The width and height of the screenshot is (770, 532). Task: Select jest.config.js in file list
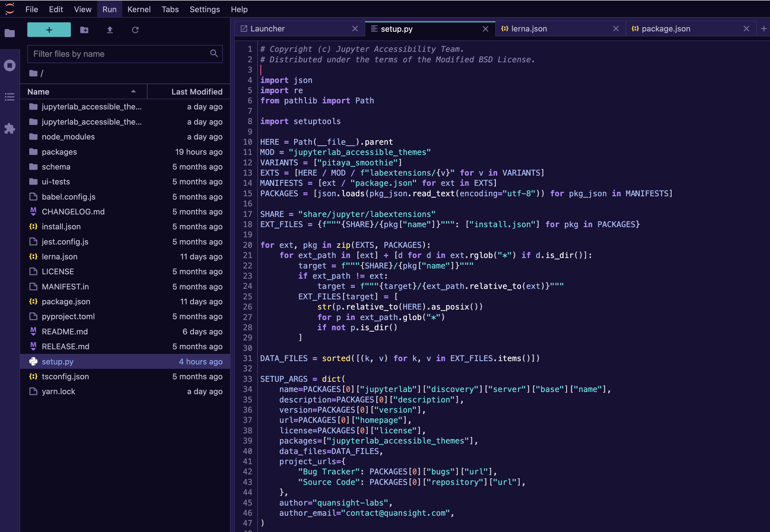pos(125,242)
